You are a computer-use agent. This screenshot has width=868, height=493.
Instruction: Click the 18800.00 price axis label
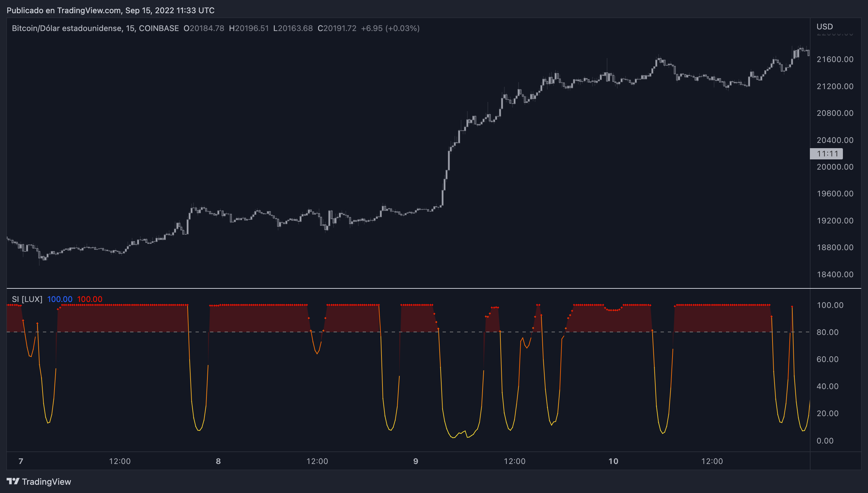pyautogui.click(x=835, y=247)
